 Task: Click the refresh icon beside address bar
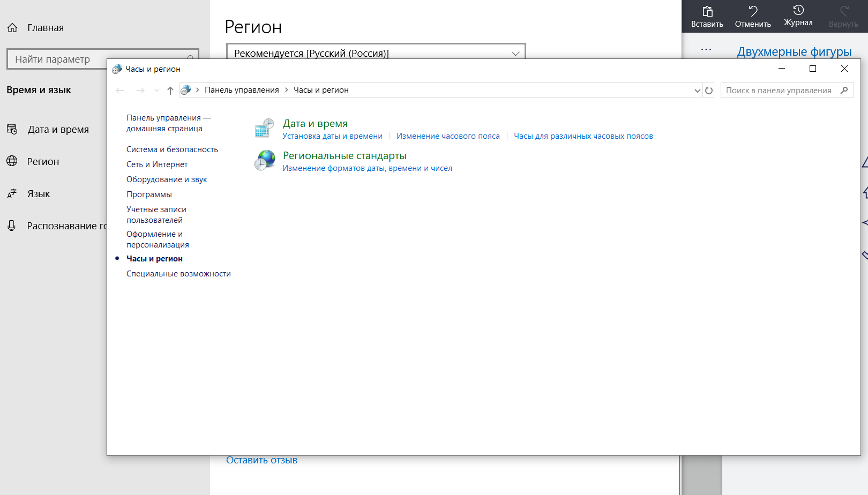pyautogui.click(x=709, y=91)
